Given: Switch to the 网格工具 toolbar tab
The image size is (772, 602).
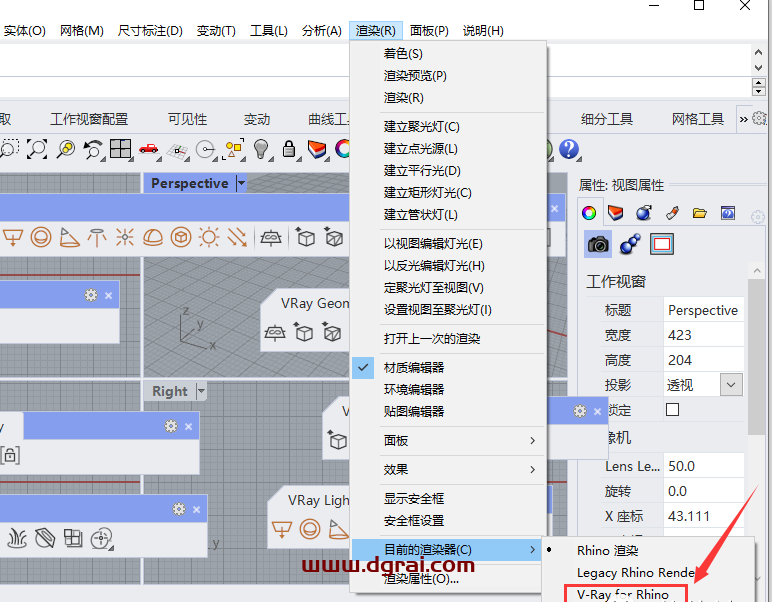Looking at the screenshot, I should tap(698, 119).
